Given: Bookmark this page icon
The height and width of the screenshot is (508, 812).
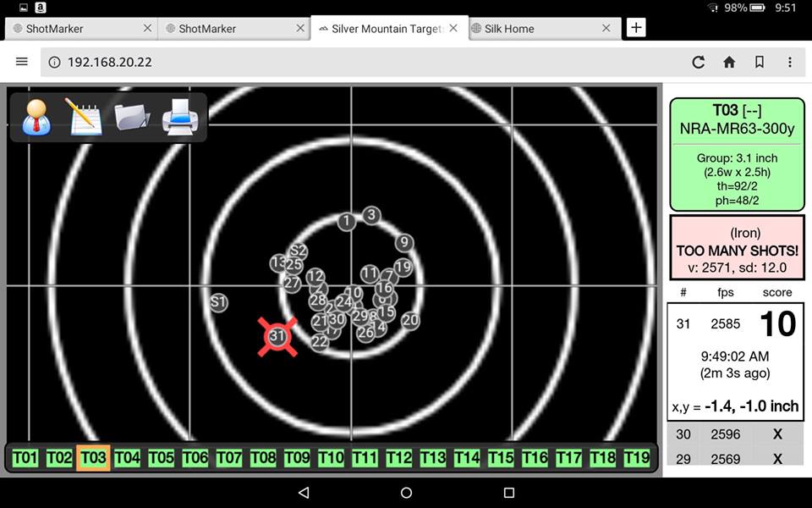Looking at the screenshot, I should (760, 62).
